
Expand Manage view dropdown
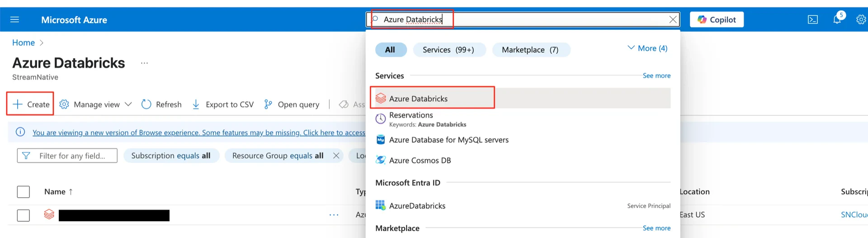(96, 105)
